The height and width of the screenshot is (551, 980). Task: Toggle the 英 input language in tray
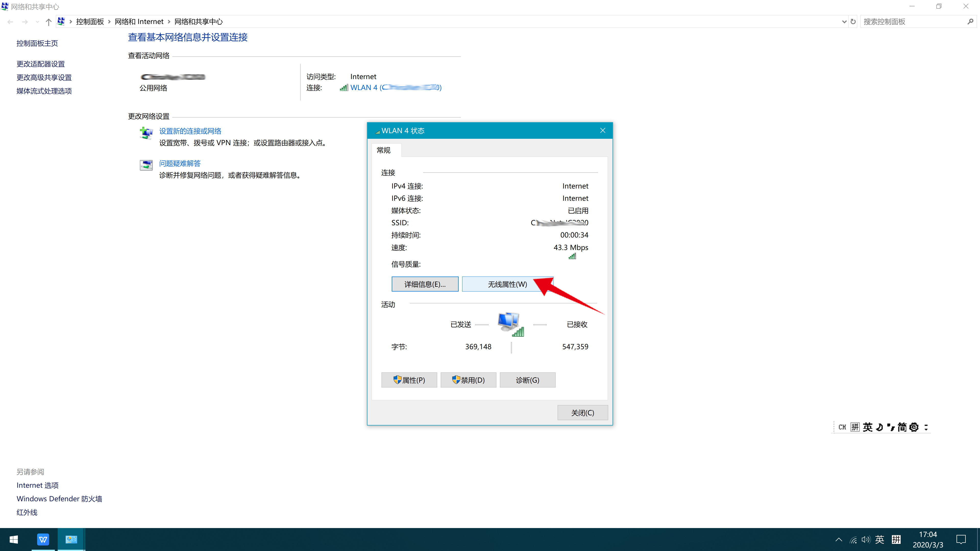point(879,539)
